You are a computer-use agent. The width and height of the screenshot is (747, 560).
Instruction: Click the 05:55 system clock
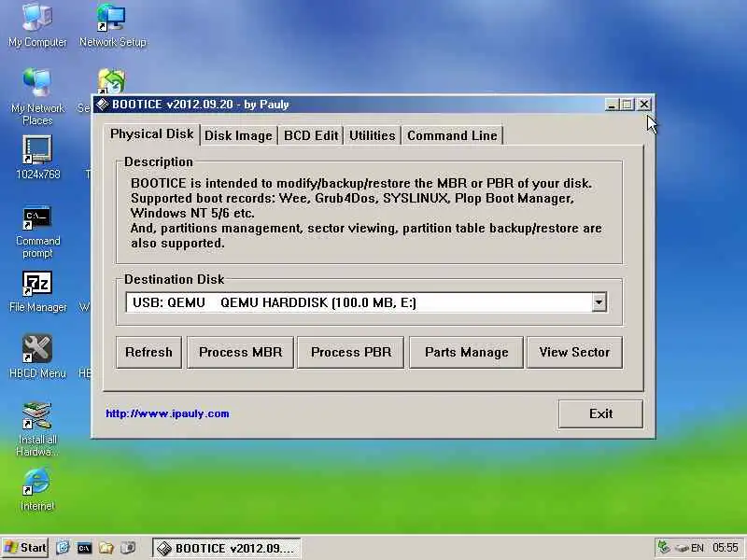[x=726, y=548]
